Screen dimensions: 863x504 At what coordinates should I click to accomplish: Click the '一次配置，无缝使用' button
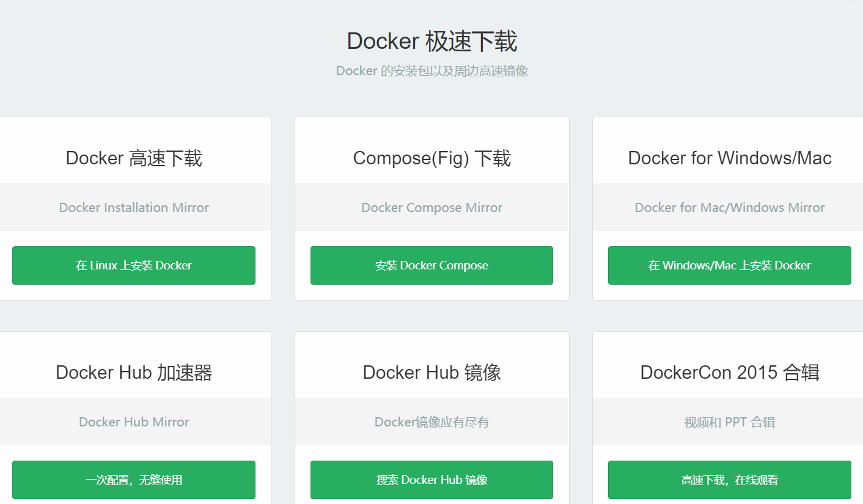pos(134,480)
